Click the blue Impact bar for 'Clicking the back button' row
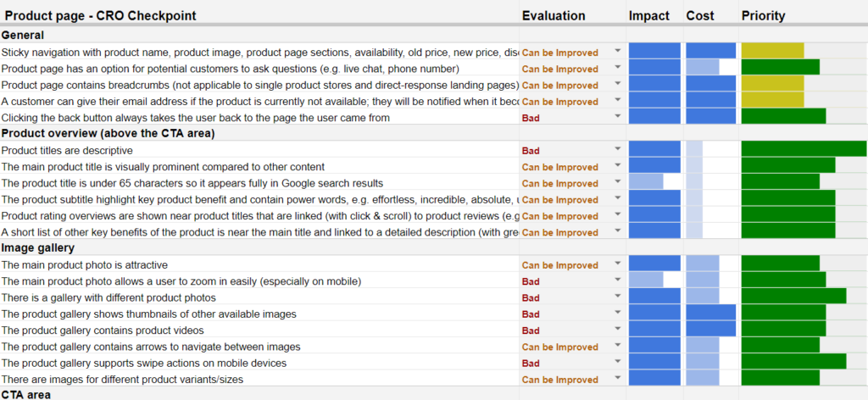The height and width of the screenshot is (400, 868). (x=654, y=117)
